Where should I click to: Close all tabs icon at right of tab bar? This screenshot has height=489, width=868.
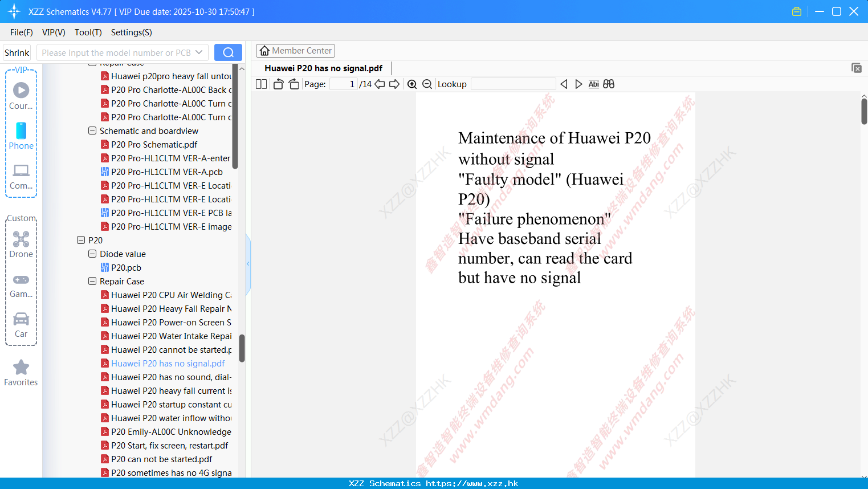pos(857,68)
